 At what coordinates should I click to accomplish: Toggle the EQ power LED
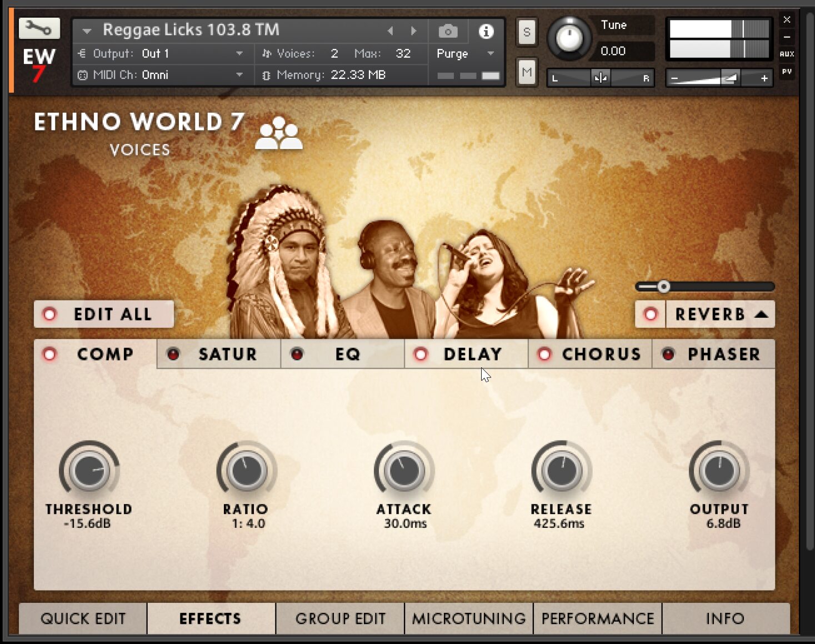click(x=297, y=354)
